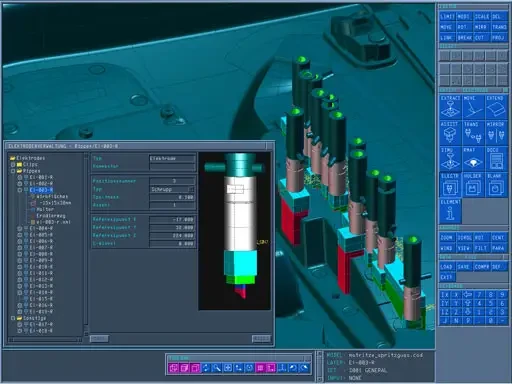Click the DEL command
This screenshot has height=384, width=512.
click(x=499, y=16)
